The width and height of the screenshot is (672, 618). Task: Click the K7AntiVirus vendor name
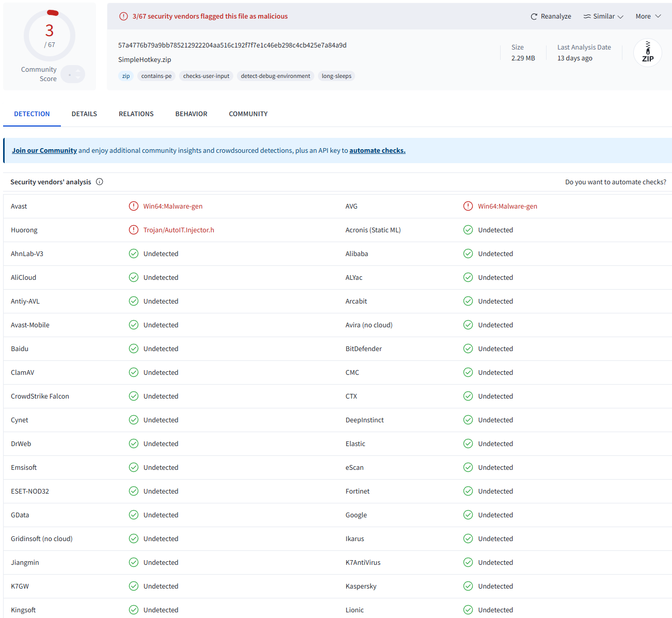363,562
